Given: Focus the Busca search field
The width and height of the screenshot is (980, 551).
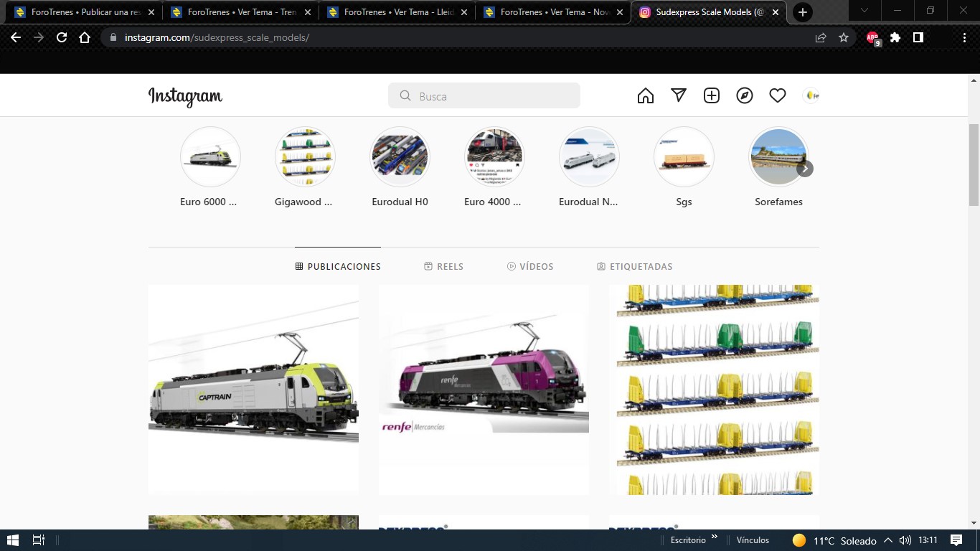Looking at the screenshot, I should 484,95.
